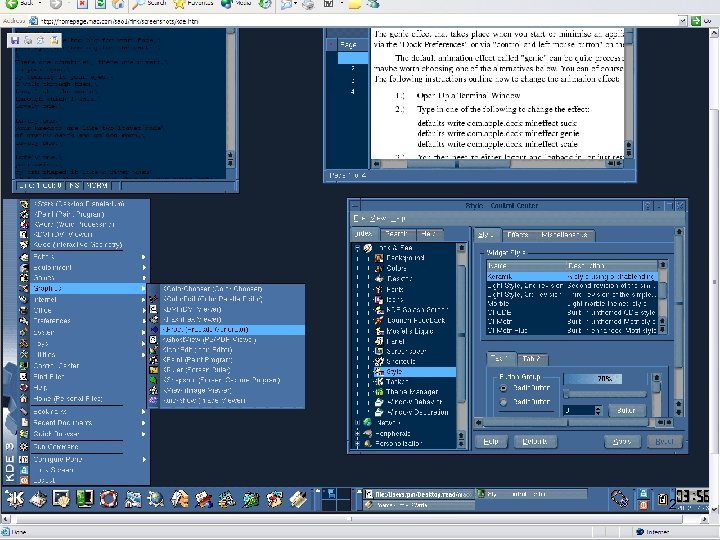The image size is (720, 540).
Task: Collapse the Look & Feel tree node
Action: point(358,248)
